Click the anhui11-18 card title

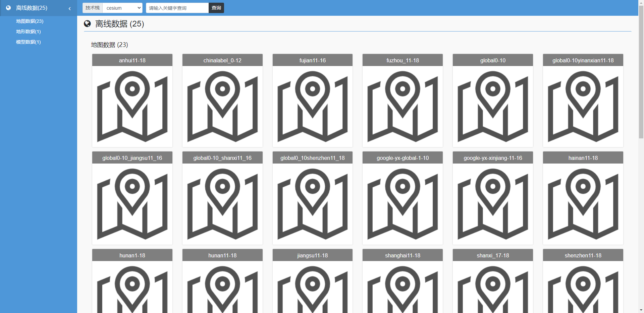tap(132, 60)
